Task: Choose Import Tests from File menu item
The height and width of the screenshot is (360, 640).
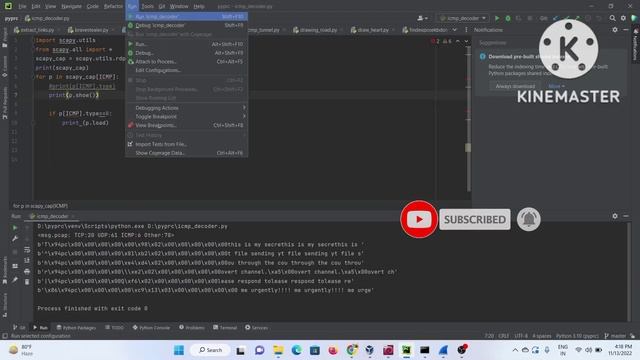Action: click(x=187, y=144)
